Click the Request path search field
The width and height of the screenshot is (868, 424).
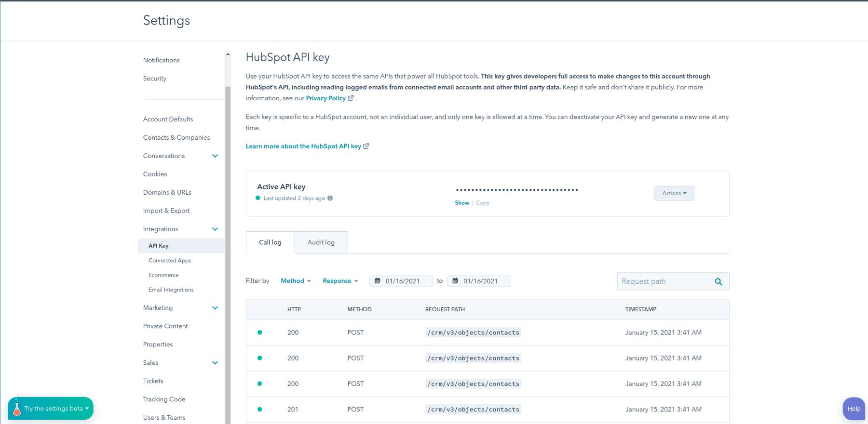(x=673, y=281)
